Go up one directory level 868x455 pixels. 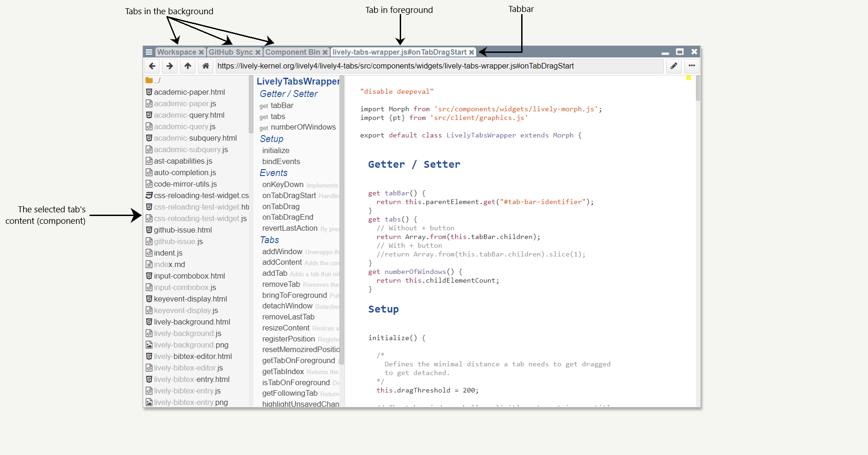tap(188, 66)
